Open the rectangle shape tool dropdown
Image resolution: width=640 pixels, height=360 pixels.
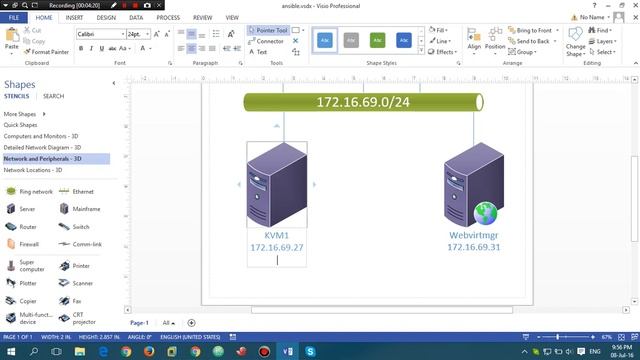303,30
